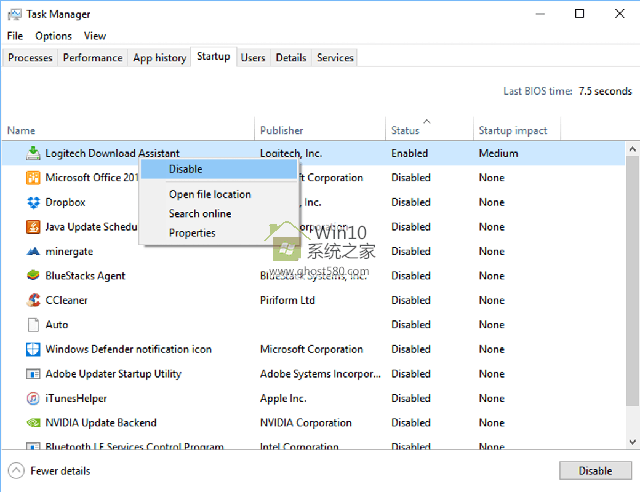Click the Apple Inc. publisher cell
The width and height of the screenshot is (640, 492).
pos(283,398)
